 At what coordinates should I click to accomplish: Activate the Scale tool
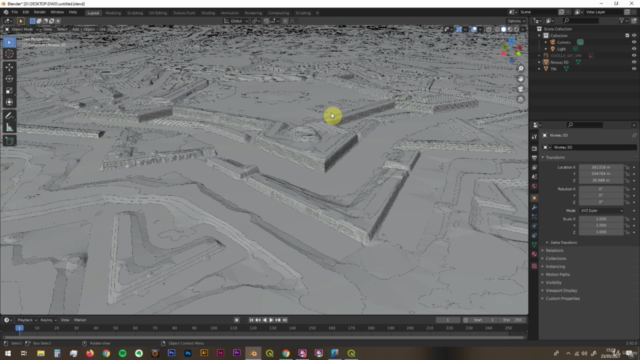[x=9, y=91]
